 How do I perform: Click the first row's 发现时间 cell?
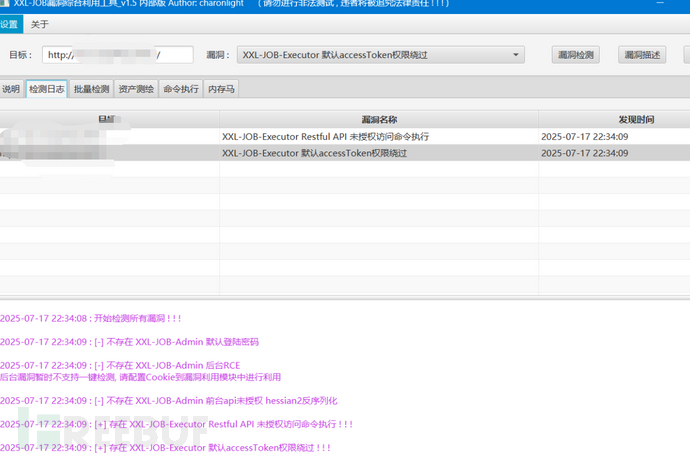point(584,136)
